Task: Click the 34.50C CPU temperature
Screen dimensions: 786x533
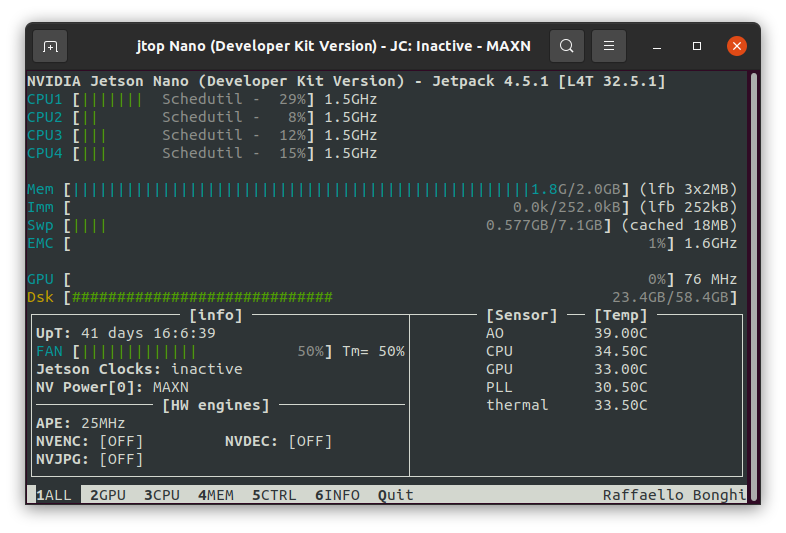Action: (621, 351)
